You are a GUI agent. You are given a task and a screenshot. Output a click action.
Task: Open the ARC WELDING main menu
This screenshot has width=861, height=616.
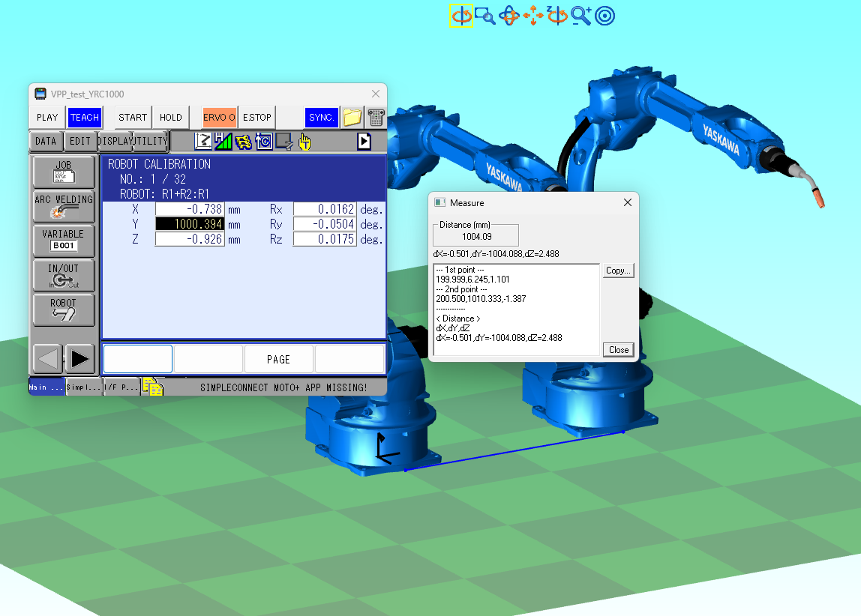click(x=64, y=205)
